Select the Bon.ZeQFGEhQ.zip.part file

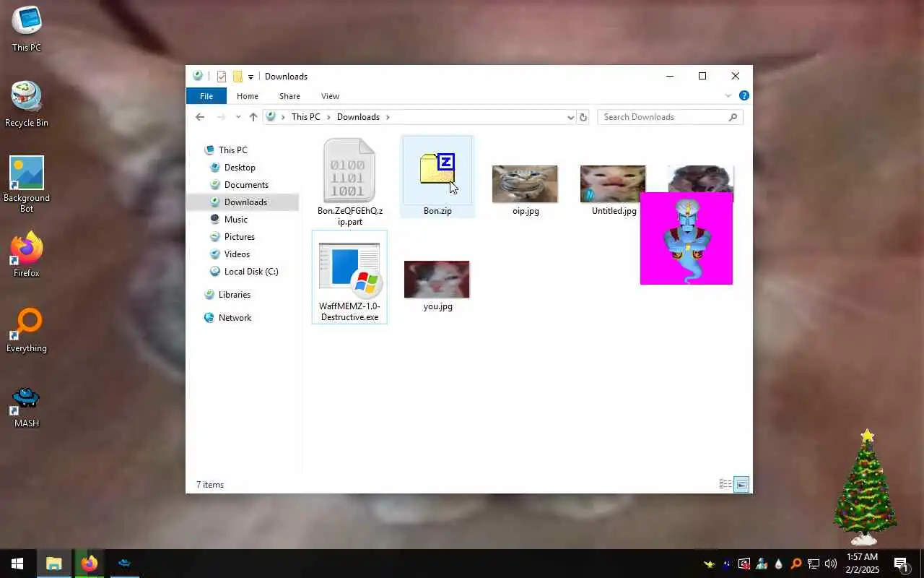point(350,182)
